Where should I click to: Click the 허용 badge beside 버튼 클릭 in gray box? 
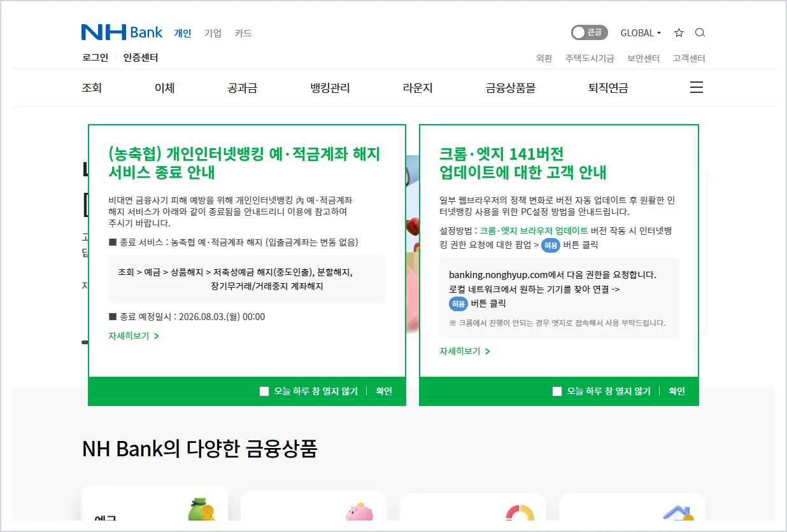click(458, 304)
